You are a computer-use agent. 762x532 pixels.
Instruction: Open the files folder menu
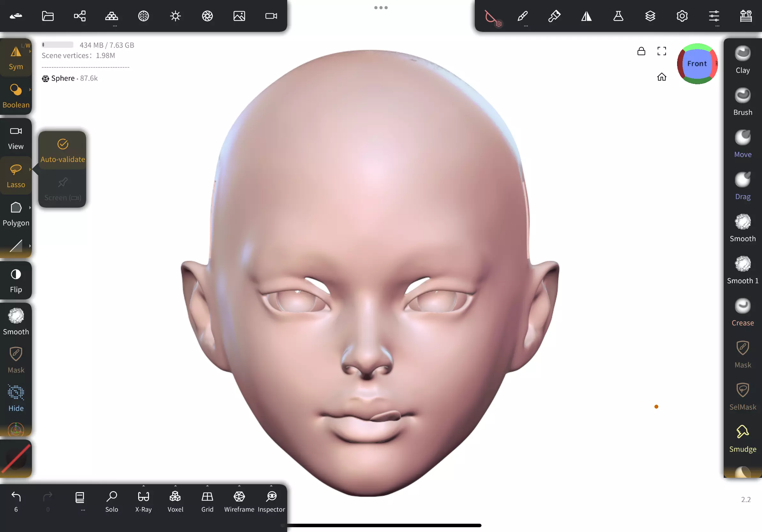click(x=48, y=16)
